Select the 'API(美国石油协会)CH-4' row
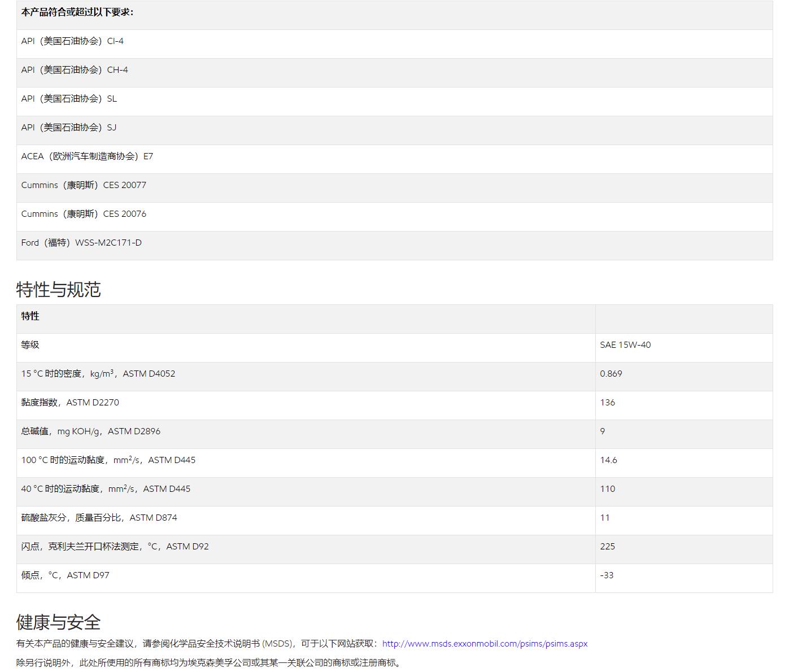Screen dimensions: 789x672 [394, 73]
